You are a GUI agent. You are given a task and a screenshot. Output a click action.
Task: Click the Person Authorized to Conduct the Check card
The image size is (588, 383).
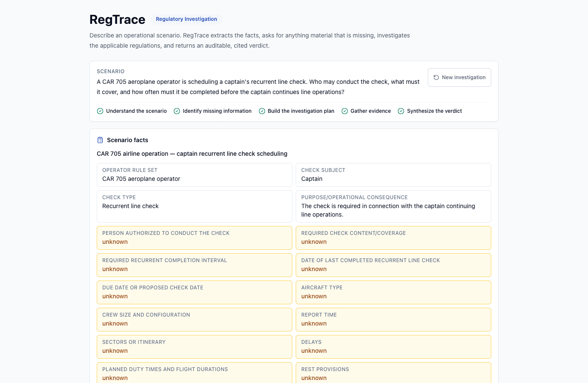[194, 238]
